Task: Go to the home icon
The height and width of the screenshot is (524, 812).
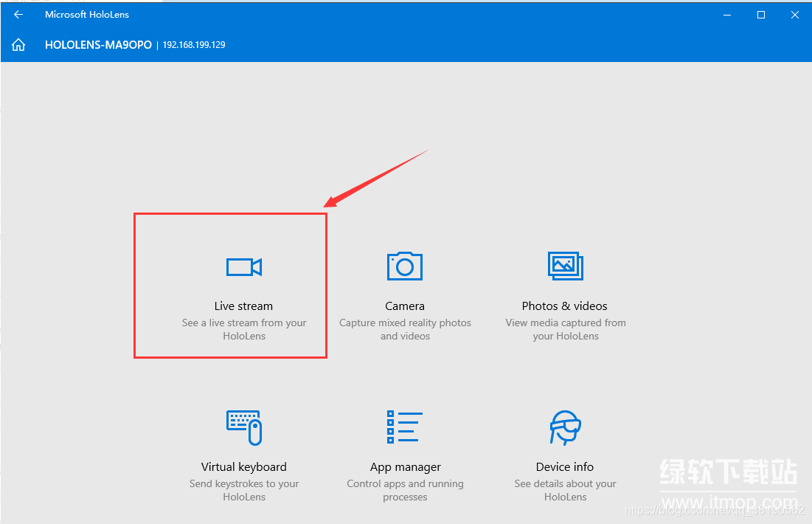Action: pyautogui.click(x=18, y=45)
